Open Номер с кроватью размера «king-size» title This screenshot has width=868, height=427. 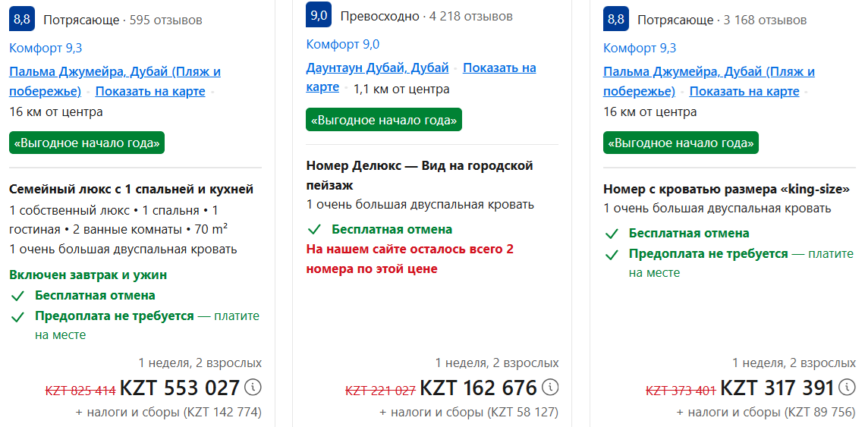[726, 189]
